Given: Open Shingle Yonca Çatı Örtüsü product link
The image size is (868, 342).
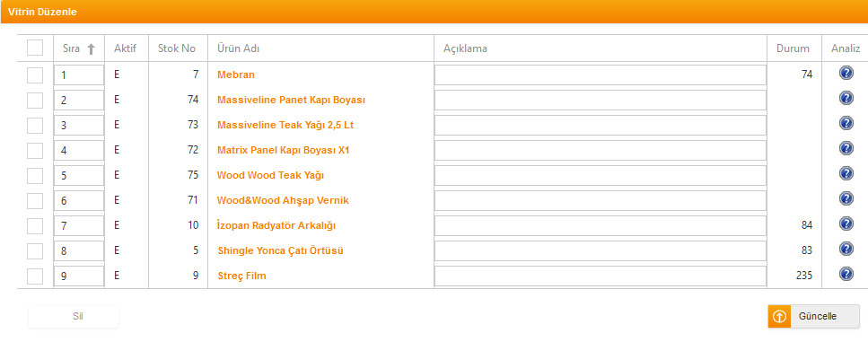Looking at the screenshot, I should 281,250.
